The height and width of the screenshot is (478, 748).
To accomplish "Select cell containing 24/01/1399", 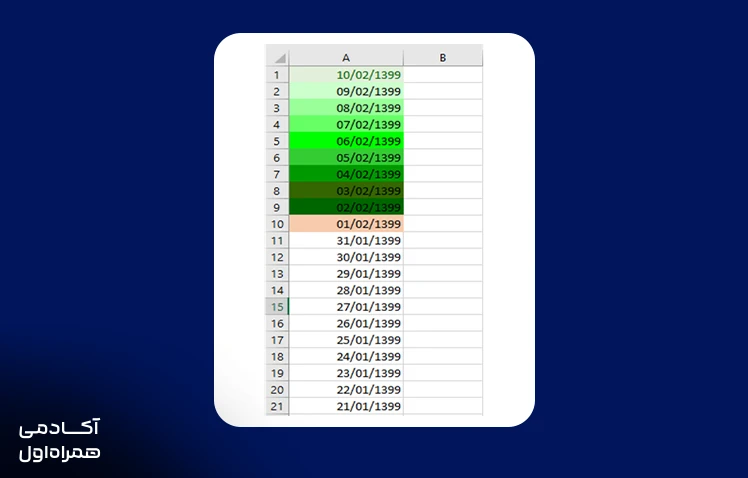I will [x=346, y=356].
